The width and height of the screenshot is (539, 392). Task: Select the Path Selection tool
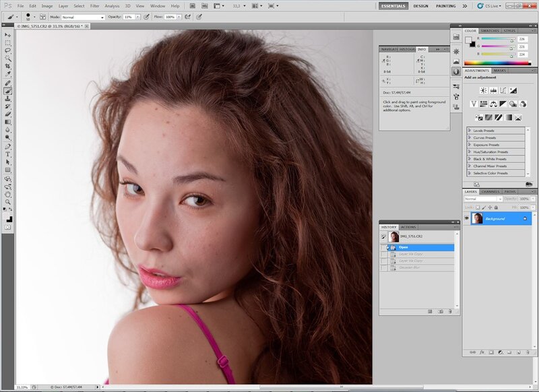[x=7, y=162]
